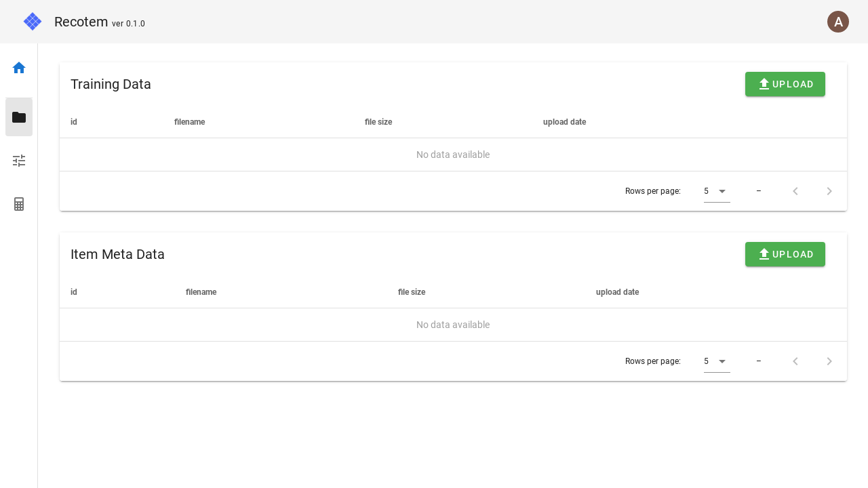
Task: Expand Training Data rows per page dropdown
Action: (x=716, y=191)
